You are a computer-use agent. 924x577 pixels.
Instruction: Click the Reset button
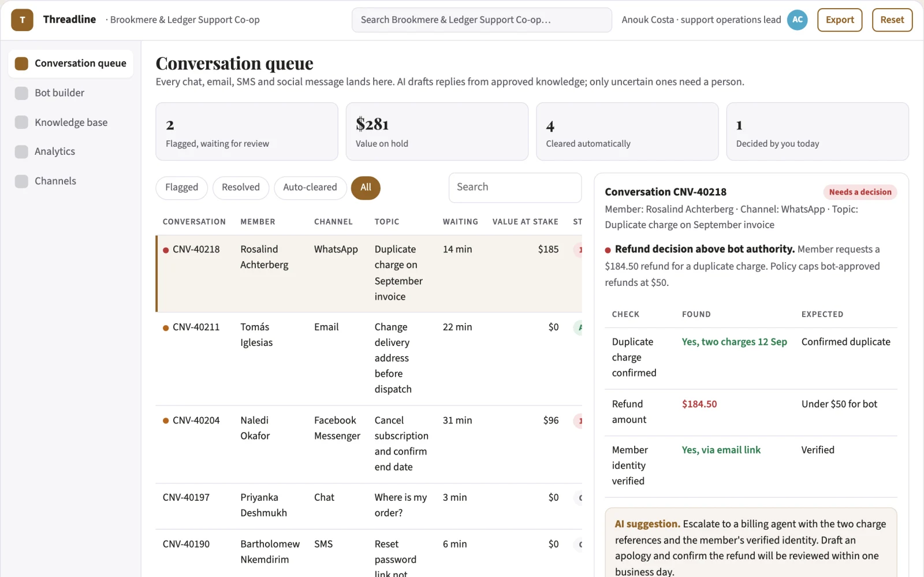pyautogui.click(x=892, y=20)
